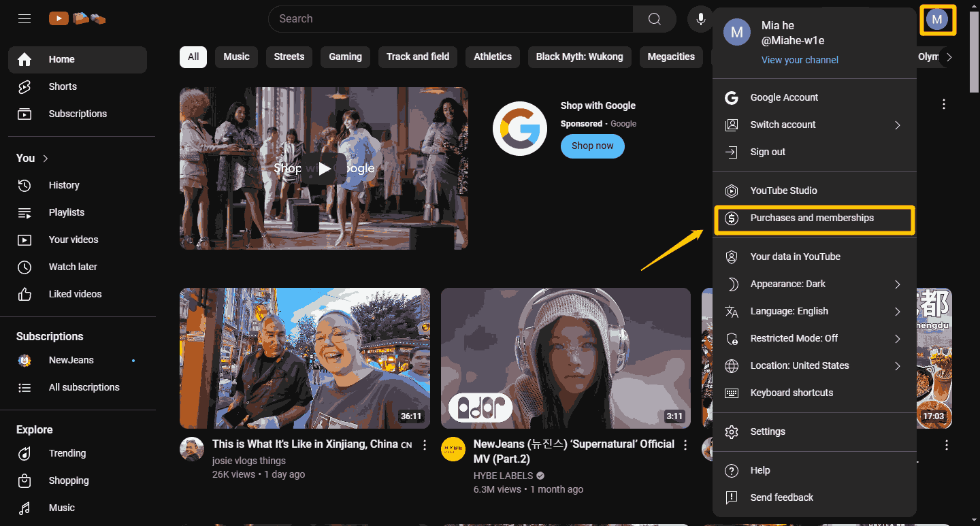Click into the Search field

(x=451, y=19)
